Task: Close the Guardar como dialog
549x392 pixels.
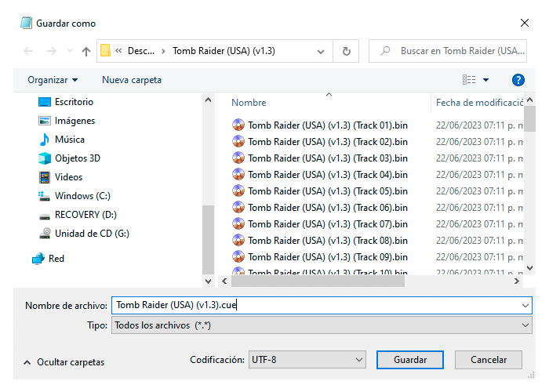Action: click(525, 23)
